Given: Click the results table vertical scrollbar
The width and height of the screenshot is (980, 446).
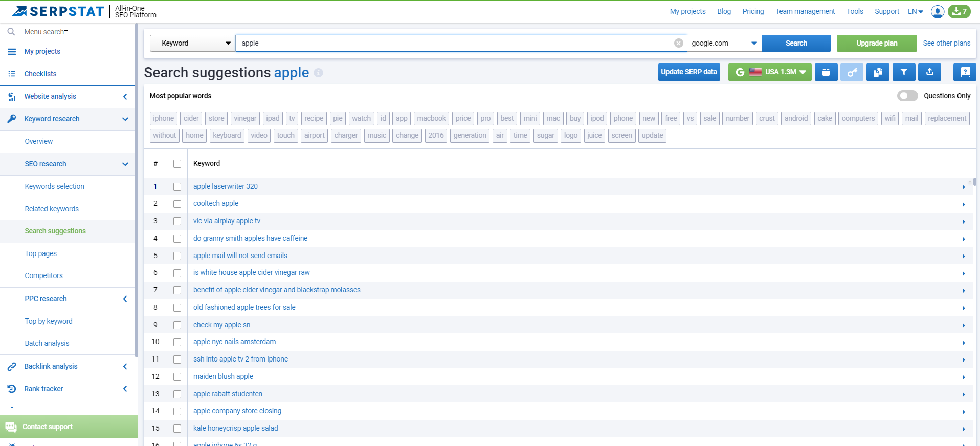Looking at the screenshot, I should coord(975,182).
